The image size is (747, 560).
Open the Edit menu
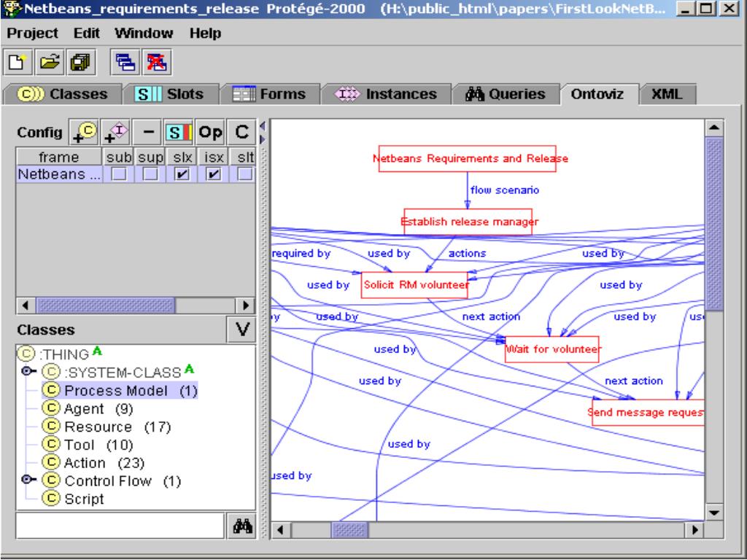click(86, 34)
